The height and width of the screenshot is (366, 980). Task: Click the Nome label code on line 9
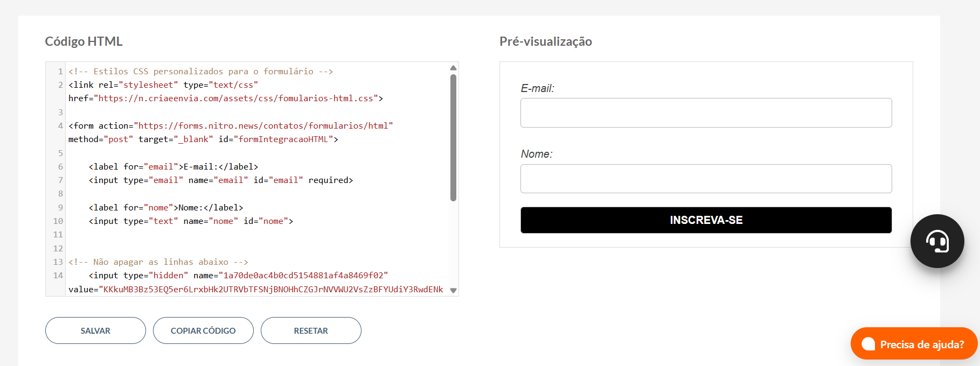click(x=166, y=208)
